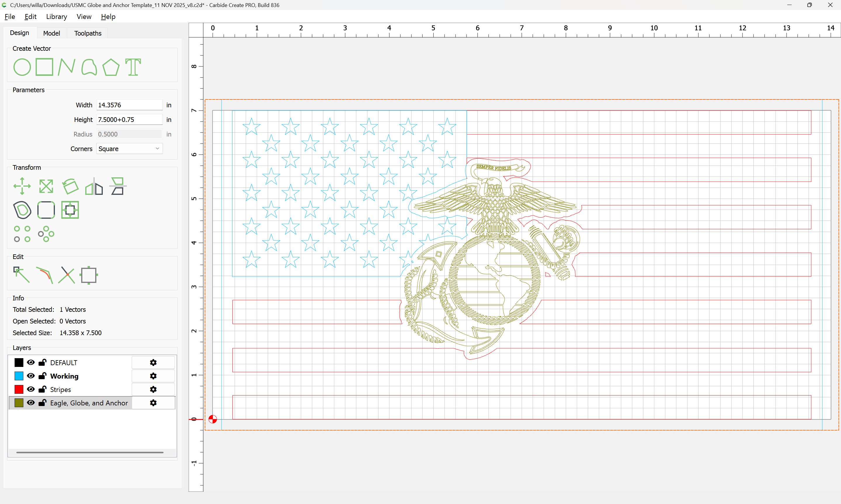Image resolution: width=841 pixels, height=504 pixels.
Task: Switch to the Toolpaths tab
Action: coord(88,33)
